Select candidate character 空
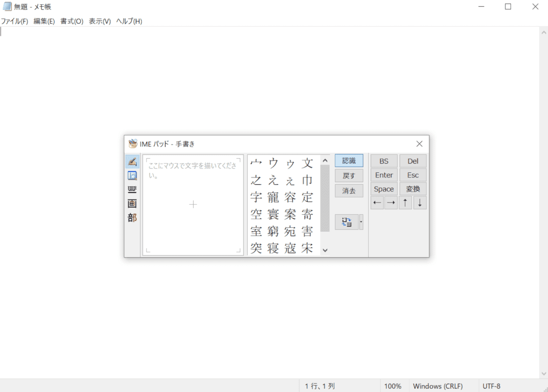The height and width of the screenshot is (392, 548). click(256, 214)
